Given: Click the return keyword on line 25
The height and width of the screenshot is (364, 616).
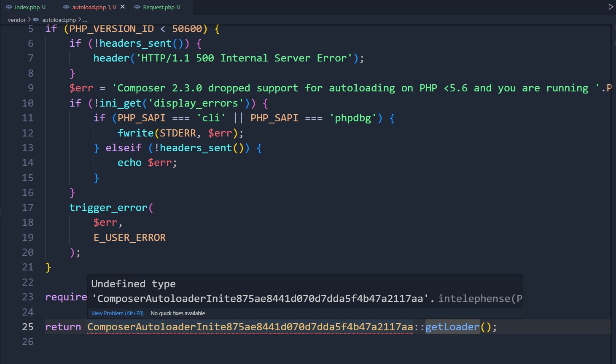Looking at the screenshot, I should point(63,327).
